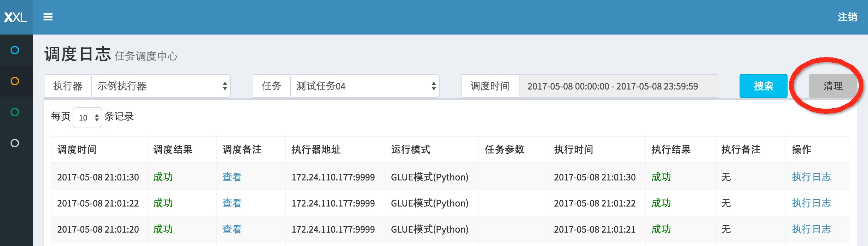Expand the 执行器 dropdown showing 示例执行器
Viewport: 868px width, 246px height.
[161, 86]
